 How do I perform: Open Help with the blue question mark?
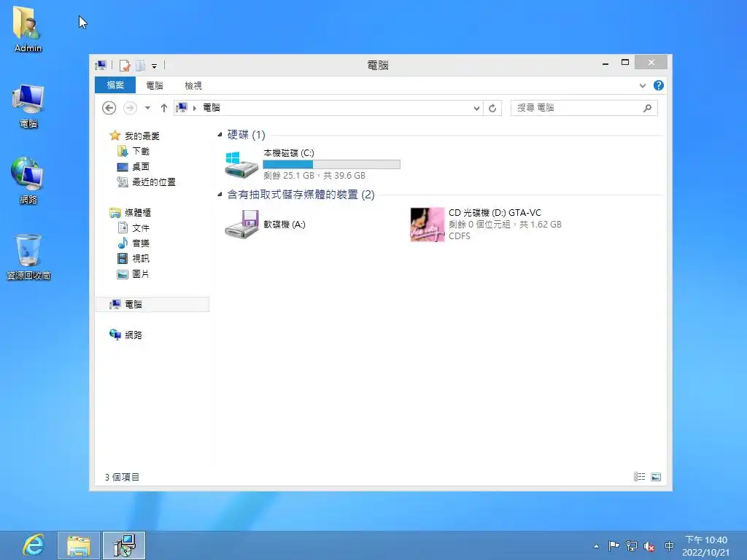pyautogui.click(x=659, y=85)
